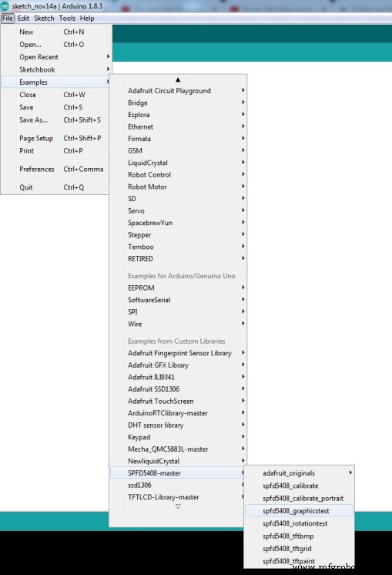392x575 pixels.
Task: Open Adafruit TouchScreen examples
Action: [x=178, y=401]
